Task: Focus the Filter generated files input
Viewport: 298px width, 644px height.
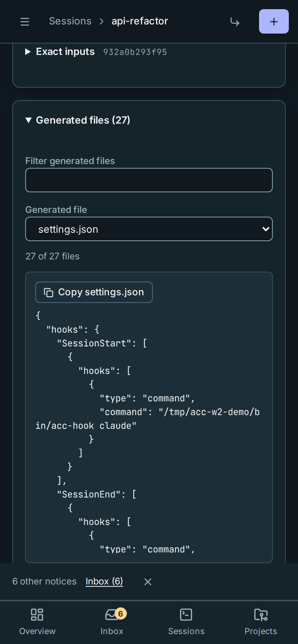Action: 149,180
